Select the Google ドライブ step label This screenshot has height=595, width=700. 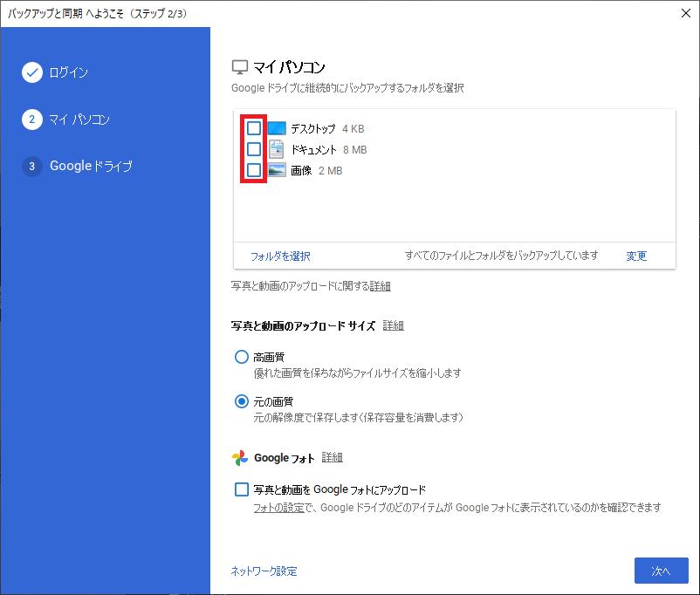click(91, 166)
